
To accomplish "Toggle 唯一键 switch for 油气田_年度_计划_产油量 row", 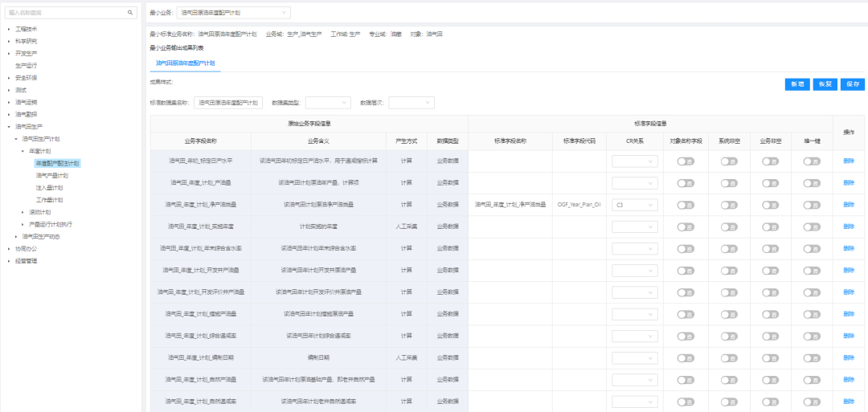I will click(811, 183).
